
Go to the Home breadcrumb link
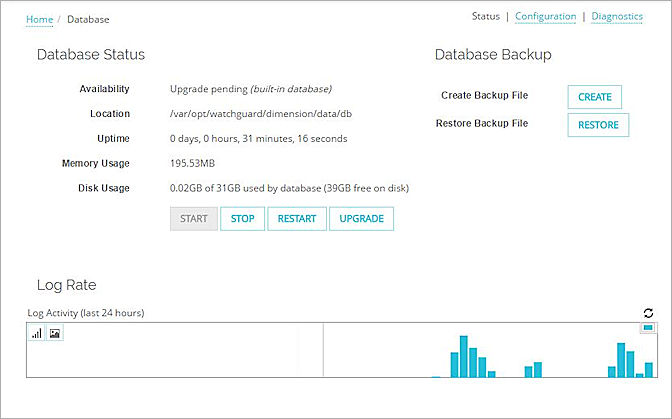click(39, 19)
